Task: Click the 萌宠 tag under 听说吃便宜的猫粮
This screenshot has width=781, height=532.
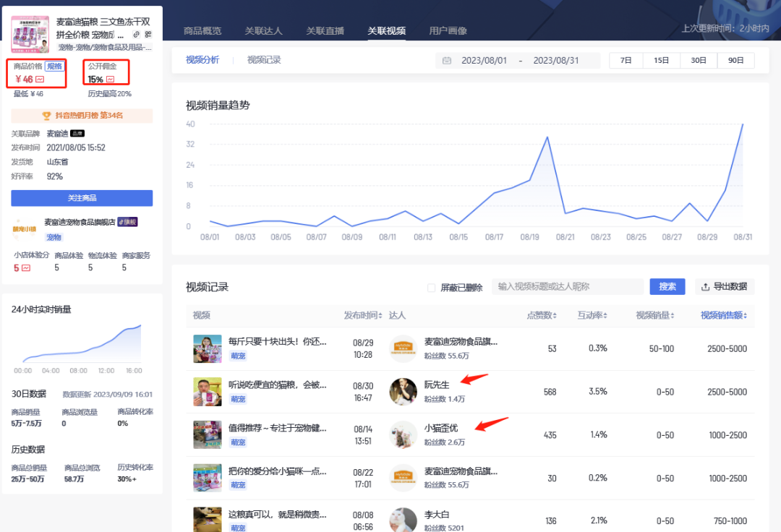Action: coord(238,399)
